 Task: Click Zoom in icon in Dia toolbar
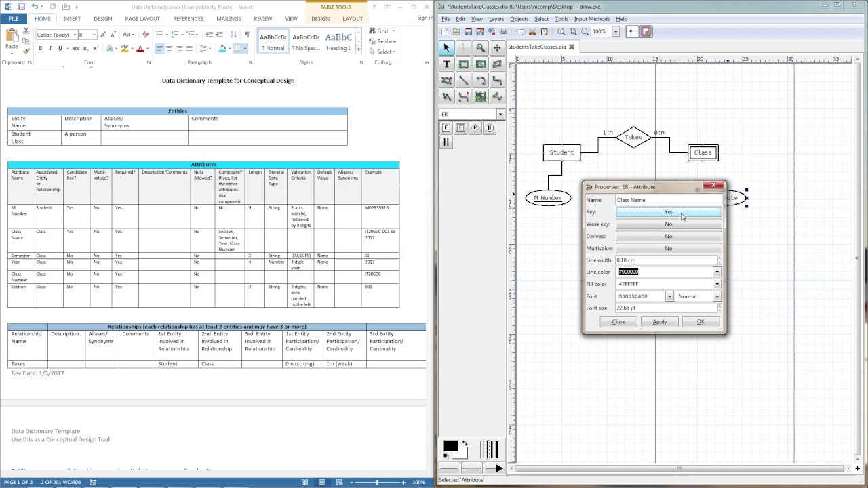561,32
